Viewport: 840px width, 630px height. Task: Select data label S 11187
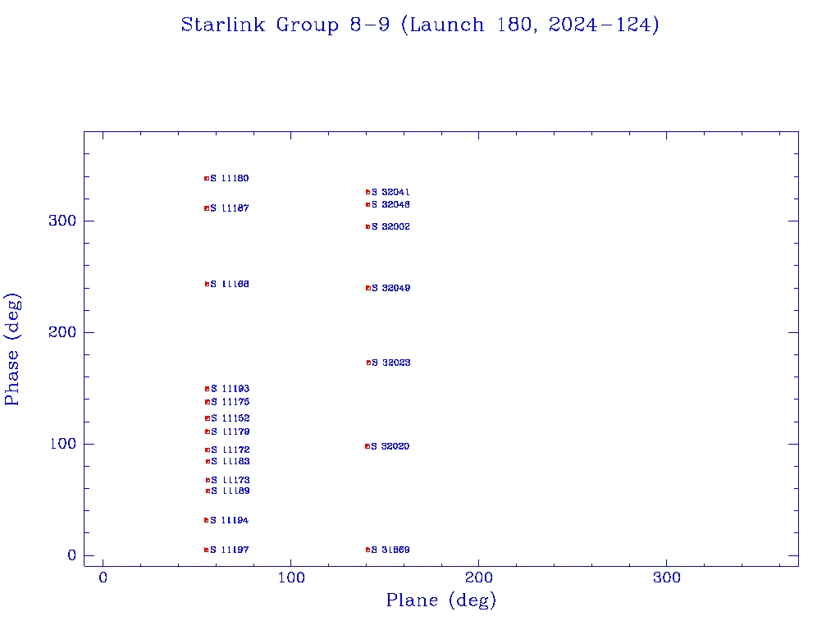coord(230,208)
